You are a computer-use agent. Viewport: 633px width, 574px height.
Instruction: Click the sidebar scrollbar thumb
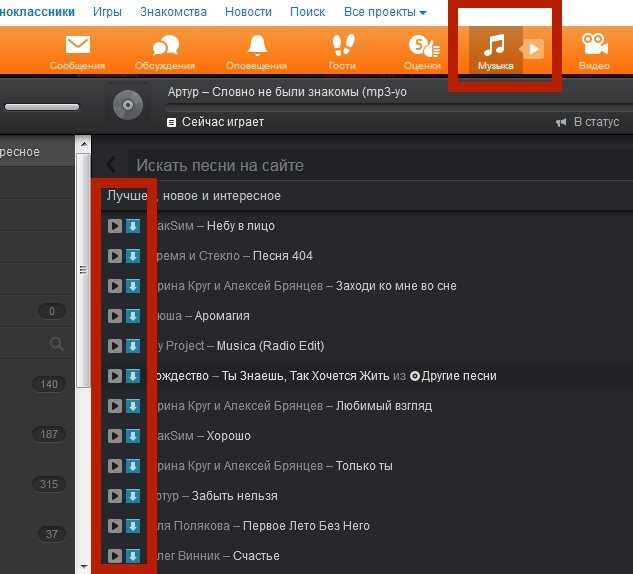pos(84,270)
